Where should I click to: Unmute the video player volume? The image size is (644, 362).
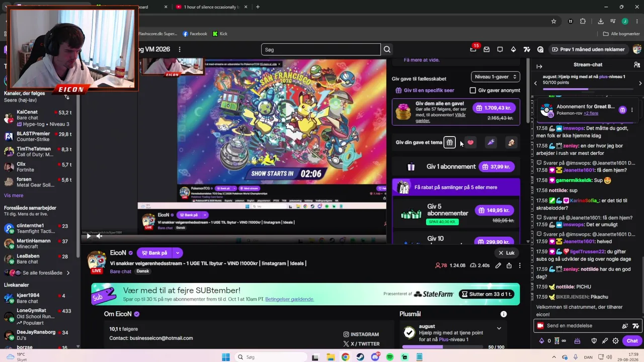coord(99,236)
